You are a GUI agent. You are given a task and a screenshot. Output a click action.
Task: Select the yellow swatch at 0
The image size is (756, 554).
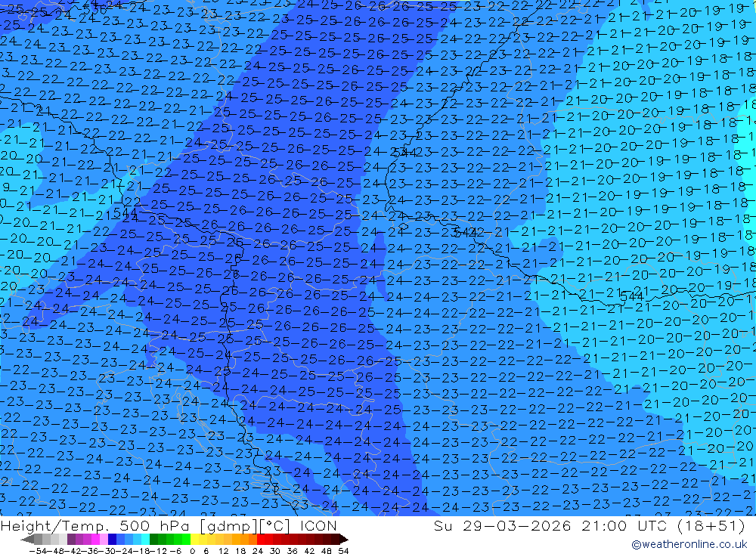(x=195, y=540)
